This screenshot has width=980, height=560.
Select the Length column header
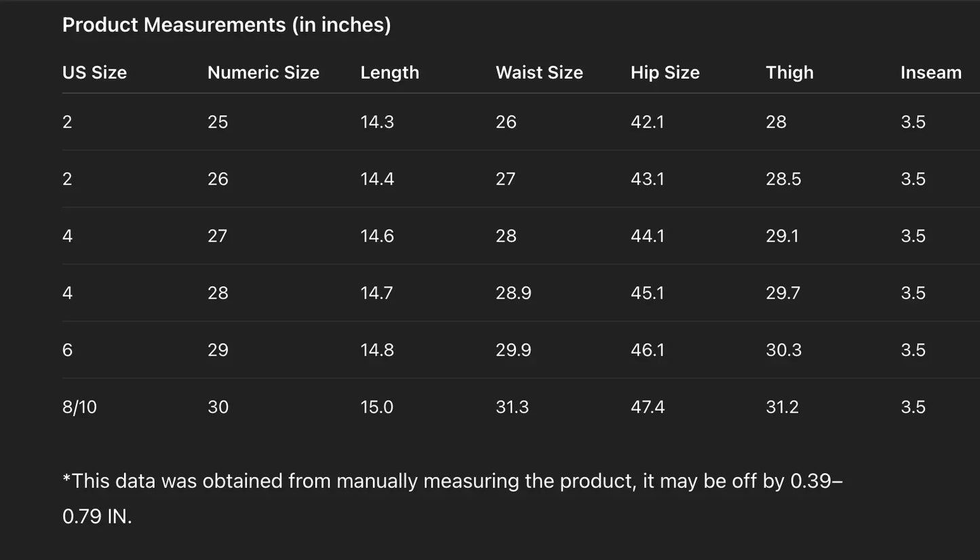pyautogui.click(x=389, y=73)
